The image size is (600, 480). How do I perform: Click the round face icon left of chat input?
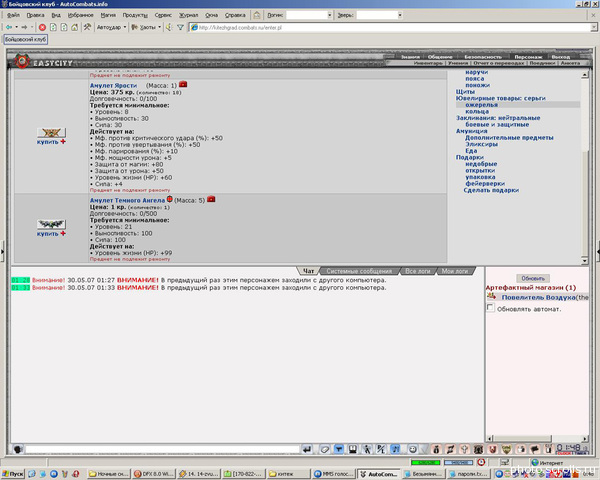[x=18, y=449]
